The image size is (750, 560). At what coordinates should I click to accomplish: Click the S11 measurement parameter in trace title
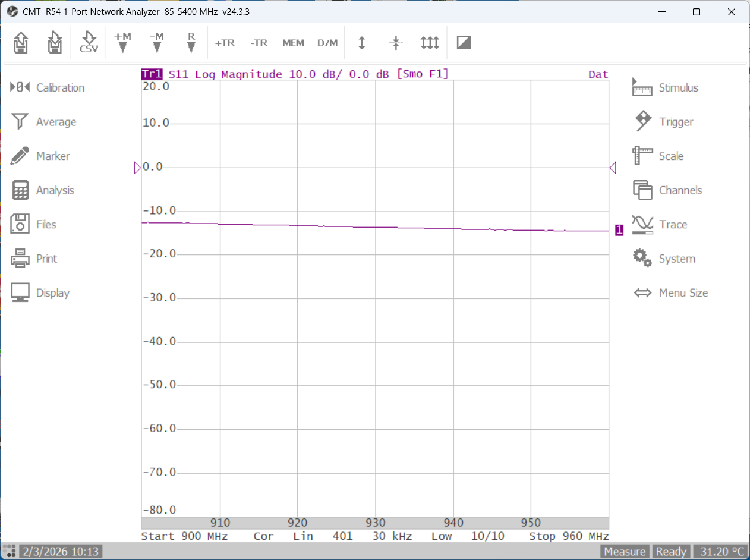pos(178,74)
